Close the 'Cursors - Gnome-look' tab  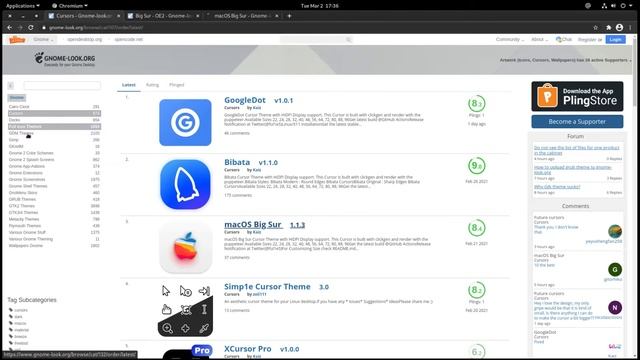tap(118, 16)
